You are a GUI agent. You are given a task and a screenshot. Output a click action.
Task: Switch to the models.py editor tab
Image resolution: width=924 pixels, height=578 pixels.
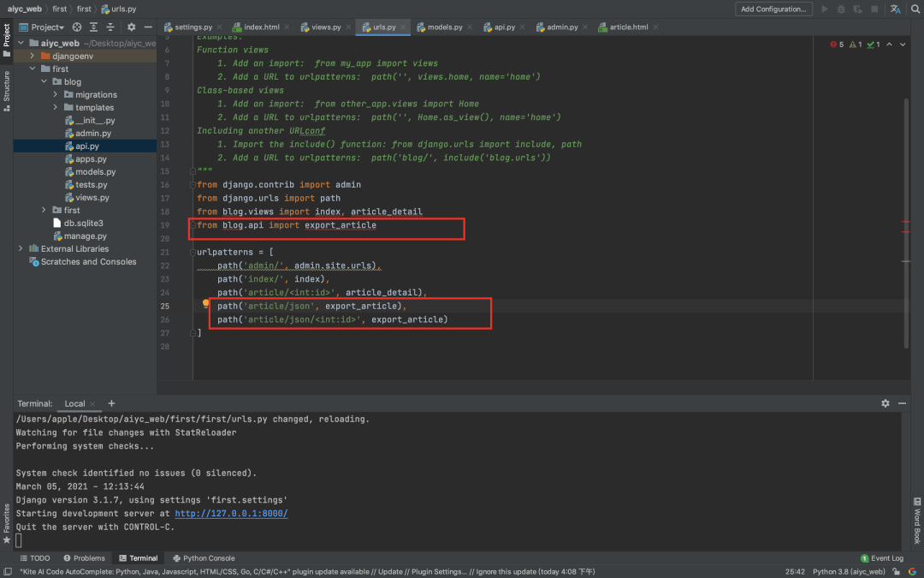click(445, 27)
